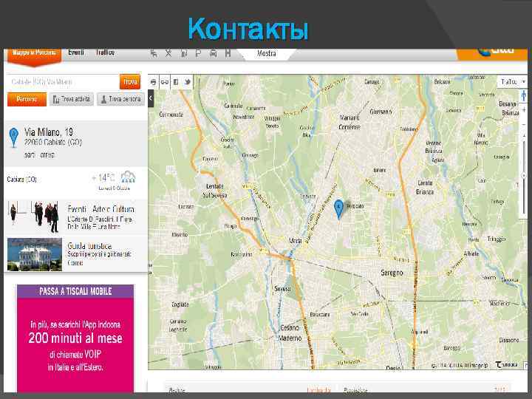532x399 pixels.
Task: Zoom in with the plus button
Action: coord(524,110)
